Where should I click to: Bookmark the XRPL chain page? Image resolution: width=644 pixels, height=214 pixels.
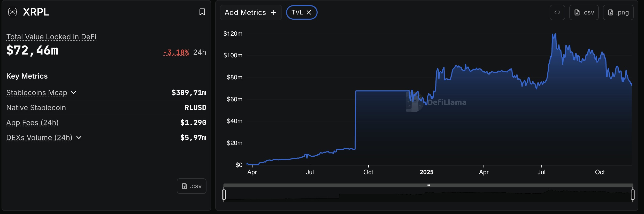coord(202,12)
